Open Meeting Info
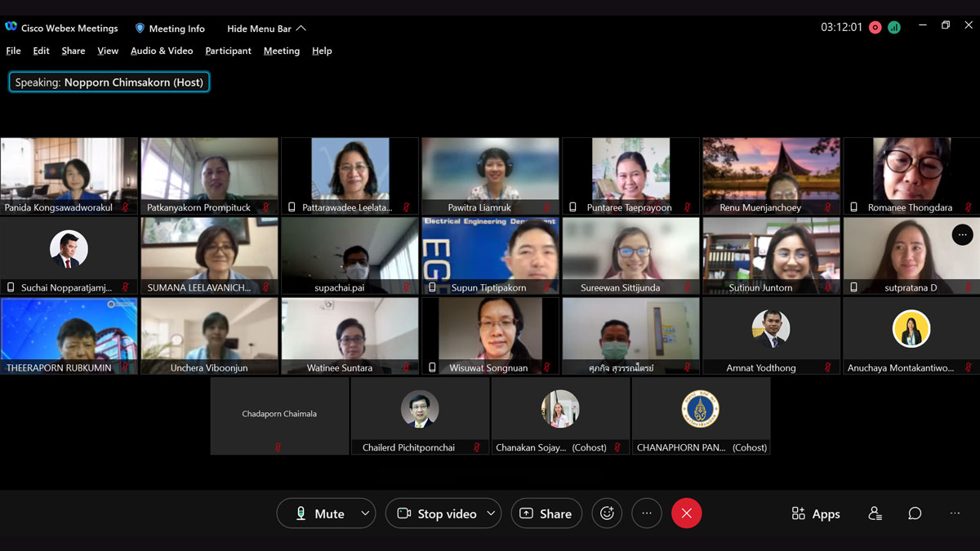The image size is (980, 551). pyautogui.click(x=170, y=29)
